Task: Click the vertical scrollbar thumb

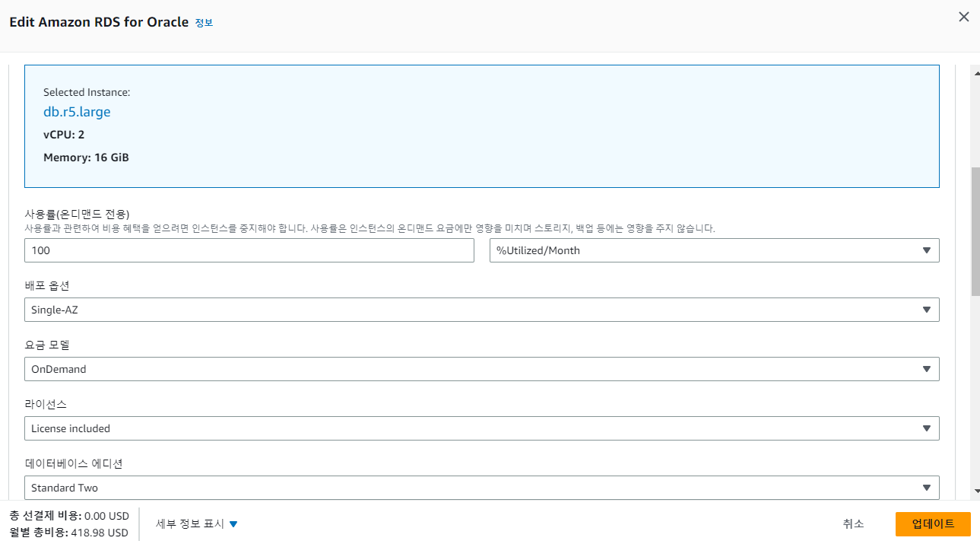Action: (x=976, y=231)
